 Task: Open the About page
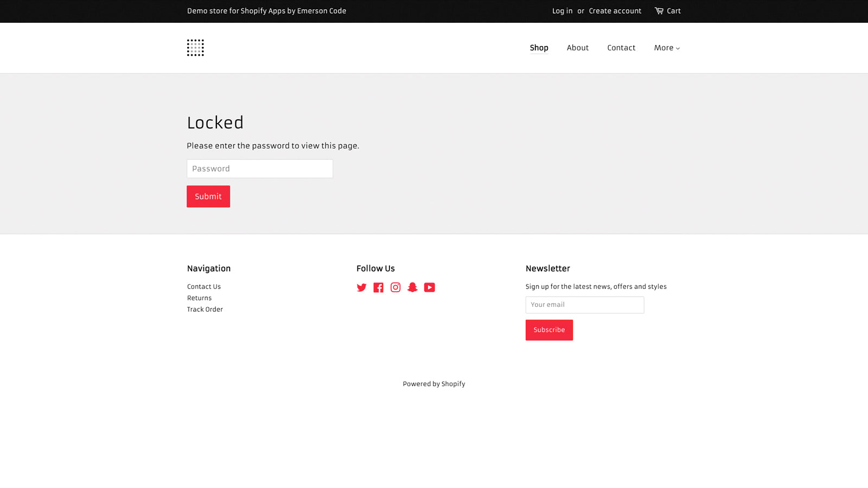(x=577, y=48)
